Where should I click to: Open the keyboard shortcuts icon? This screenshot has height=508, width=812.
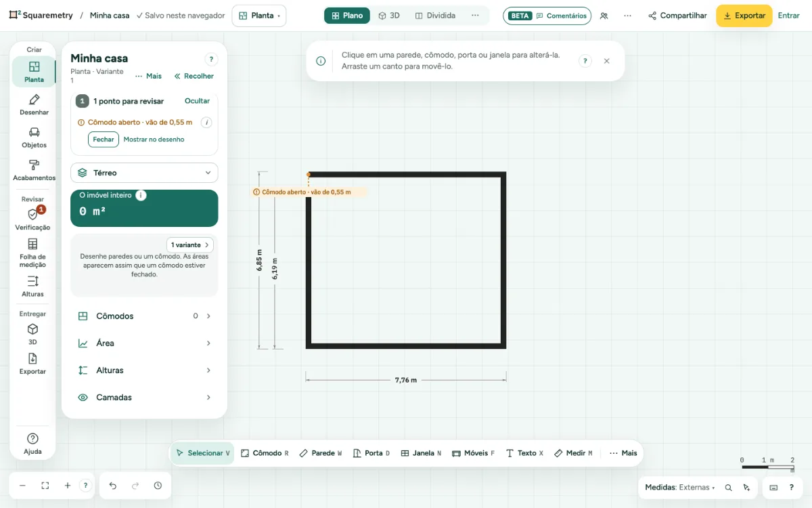pos(773,488)
